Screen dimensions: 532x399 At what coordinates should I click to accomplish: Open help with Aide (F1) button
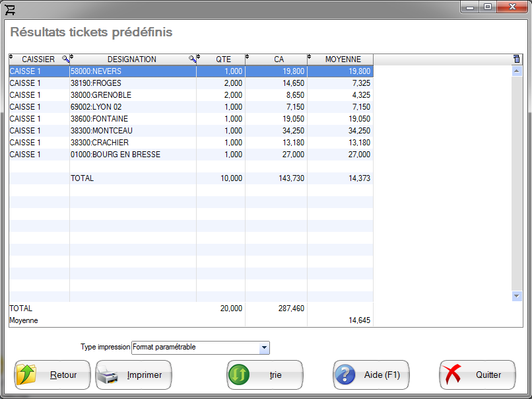coord(371,375)
